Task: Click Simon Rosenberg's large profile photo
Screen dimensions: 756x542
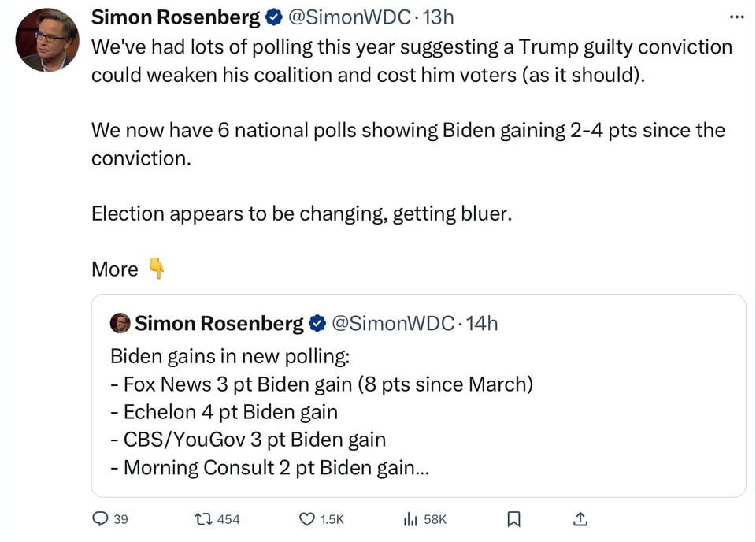Action: coord(47,40)
